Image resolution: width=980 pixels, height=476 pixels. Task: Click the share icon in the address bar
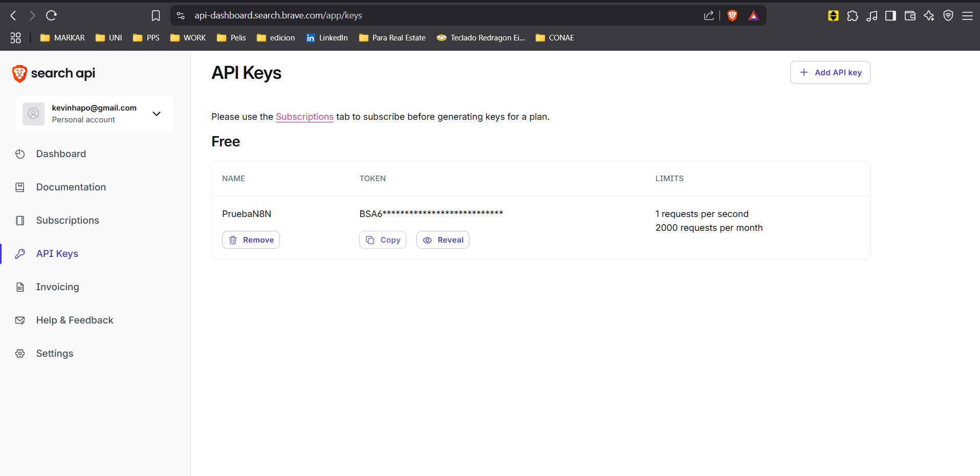coord(709,16)
